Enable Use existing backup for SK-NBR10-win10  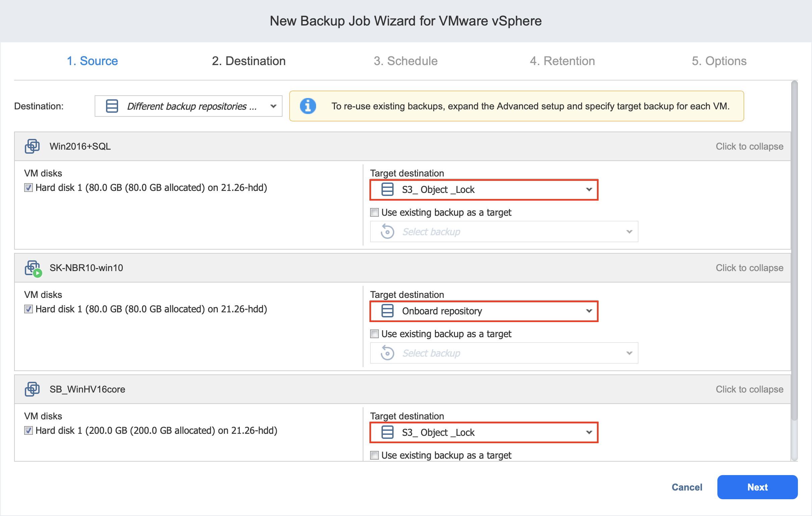tap(374, 334)
